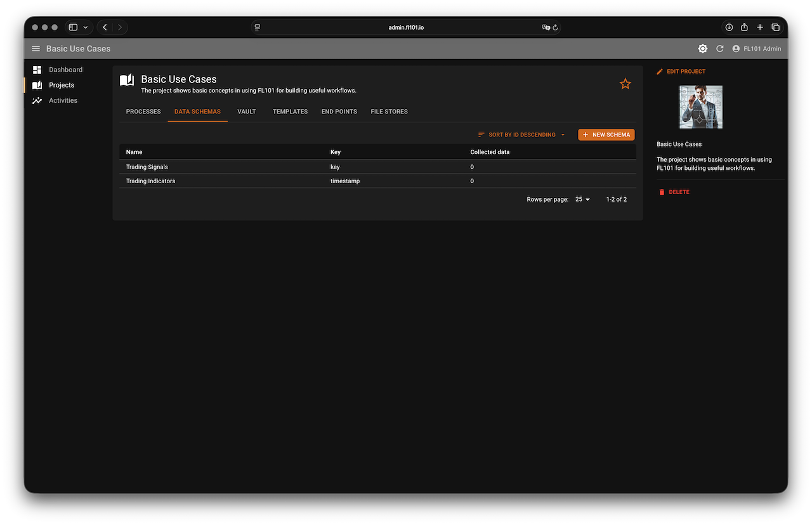Click Safari downloads icon

729,27
